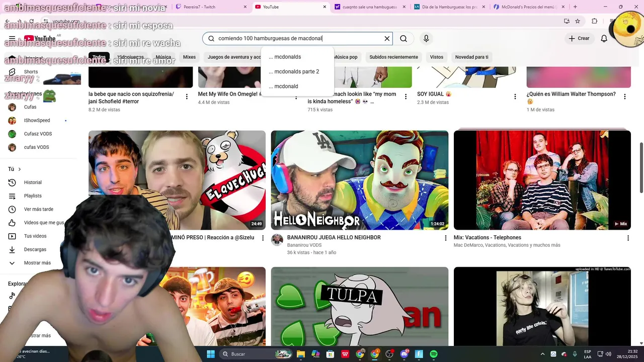Show hidden system tray icons
The image size is (644, 362).
pos(542,354)
